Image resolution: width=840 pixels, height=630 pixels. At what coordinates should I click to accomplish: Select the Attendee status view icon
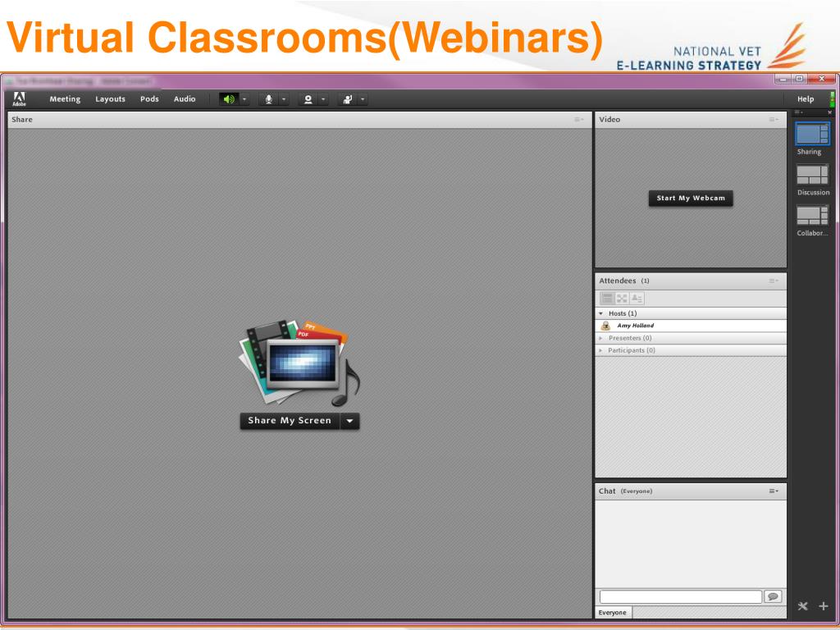[637, 299]
